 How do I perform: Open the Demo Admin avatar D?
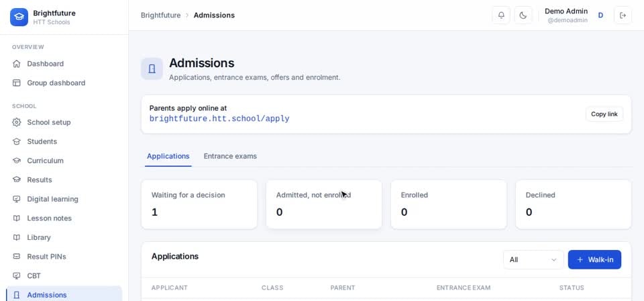(600, 15)
